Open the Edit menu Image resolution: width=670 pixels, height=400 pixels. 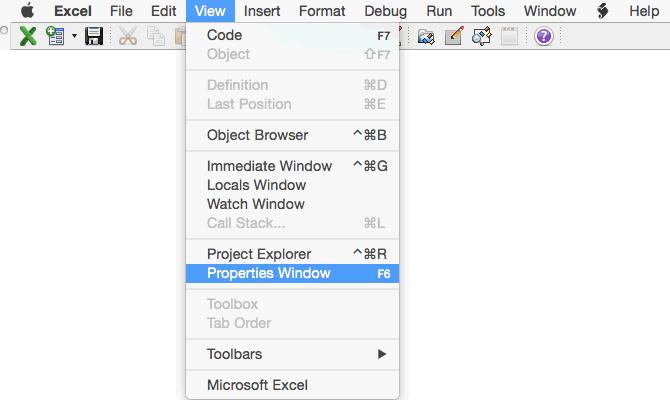click(163, 11)
